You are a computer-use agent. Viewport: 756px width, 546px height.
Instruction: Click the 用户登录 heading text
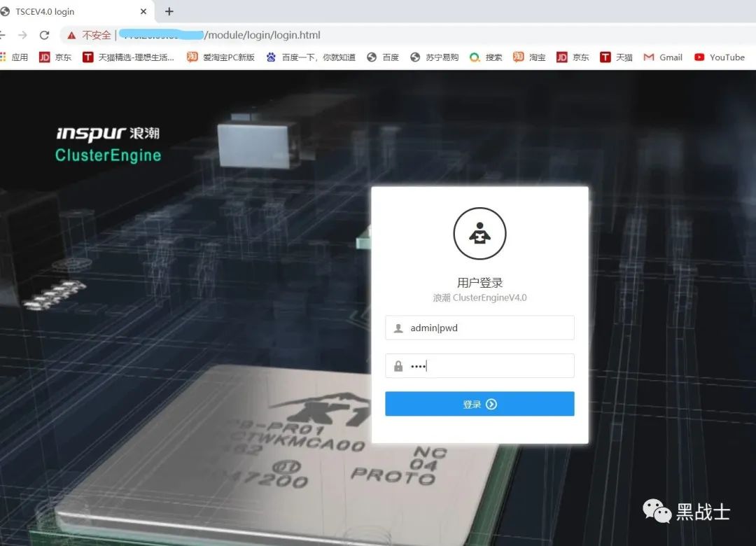pyautogui.click(x=479, y=283)
